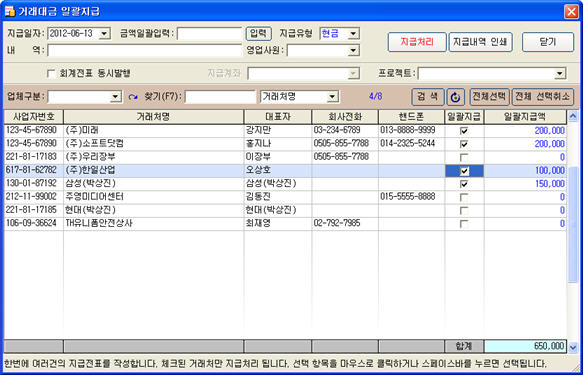Viewport: 583px width, 375px height.
Task: Click mobile number 015-5555-8888
Action: click(408, 197)
